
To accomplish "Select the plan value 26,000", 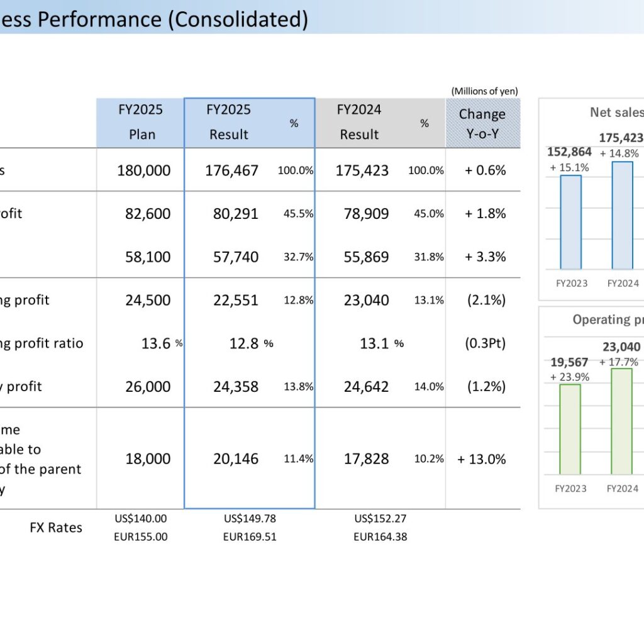I will (x=148, y=387).
